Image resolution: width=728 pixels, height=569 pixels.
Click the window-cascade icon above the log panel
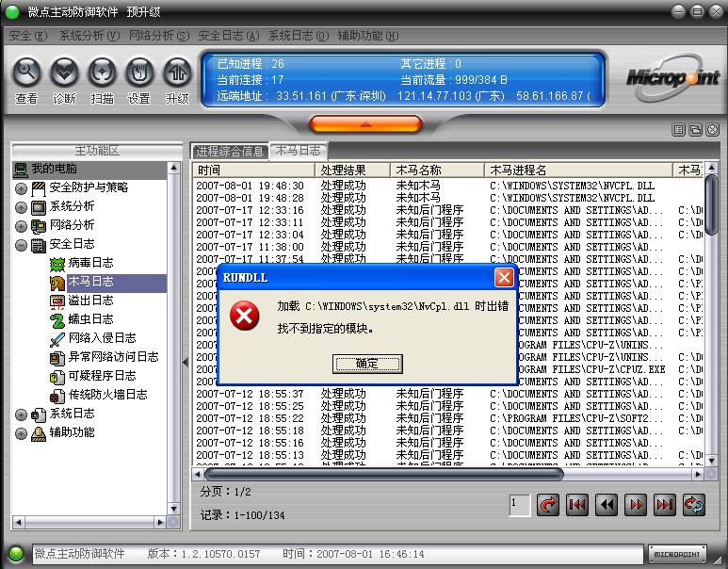tap(695, 130)
